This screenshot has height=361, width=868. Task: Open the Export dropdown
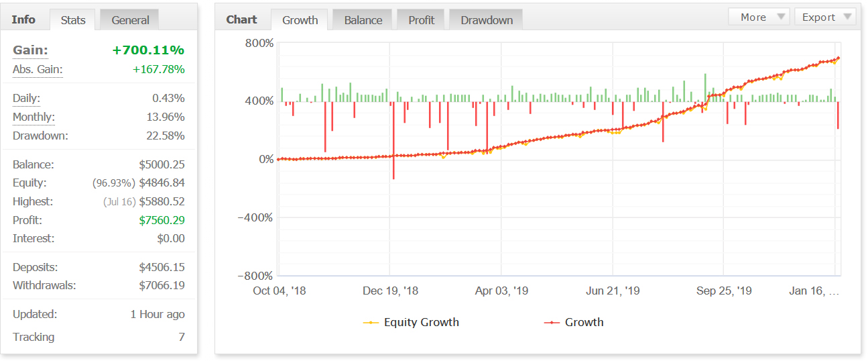click(x=824, y=17)
